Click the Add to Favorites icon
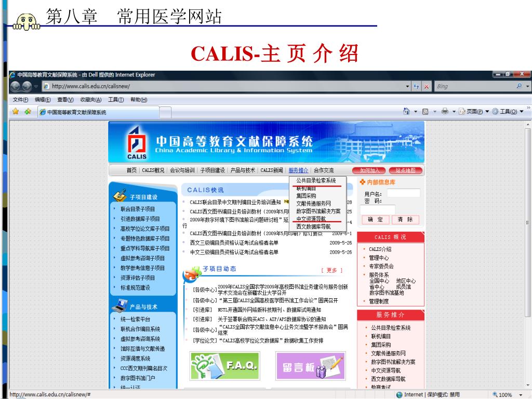532x399 pixels. 28,111
